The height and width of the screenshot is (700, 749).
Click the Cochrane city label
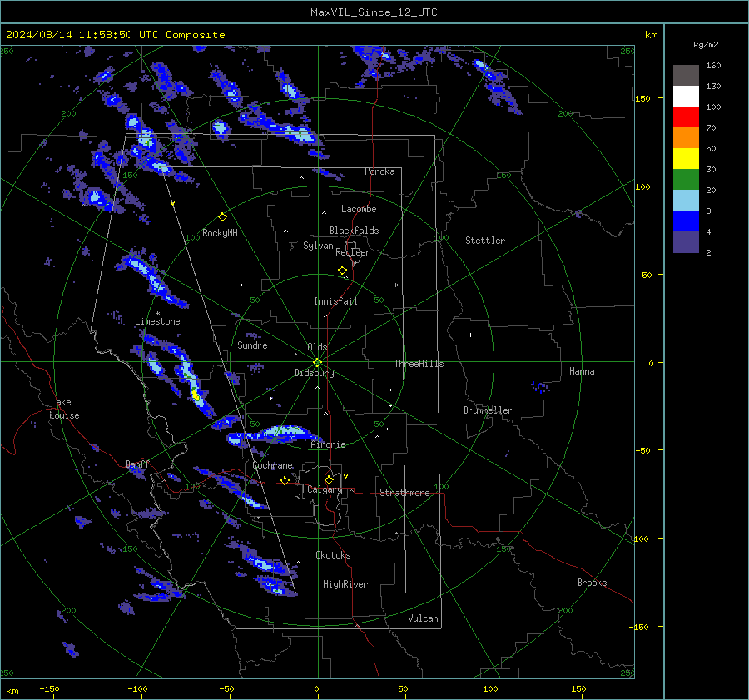pos(272,465)
